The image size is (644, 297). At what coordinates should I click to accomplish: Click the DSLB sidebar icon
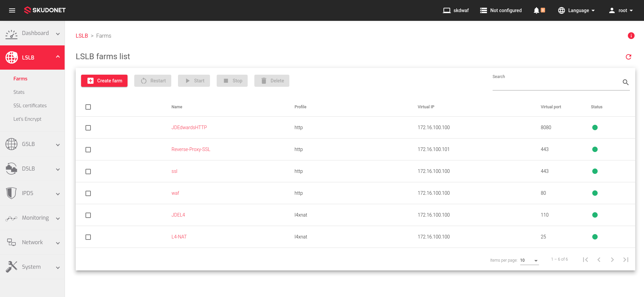pyautogui.click(x=11, y=169)
